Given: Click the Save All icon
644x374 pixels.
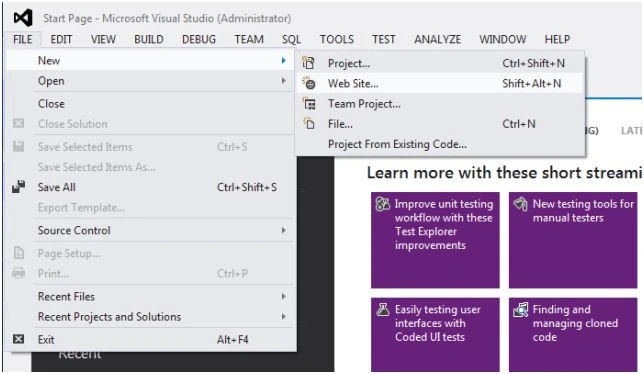Looking at the screenshot, I should (18, 187).
